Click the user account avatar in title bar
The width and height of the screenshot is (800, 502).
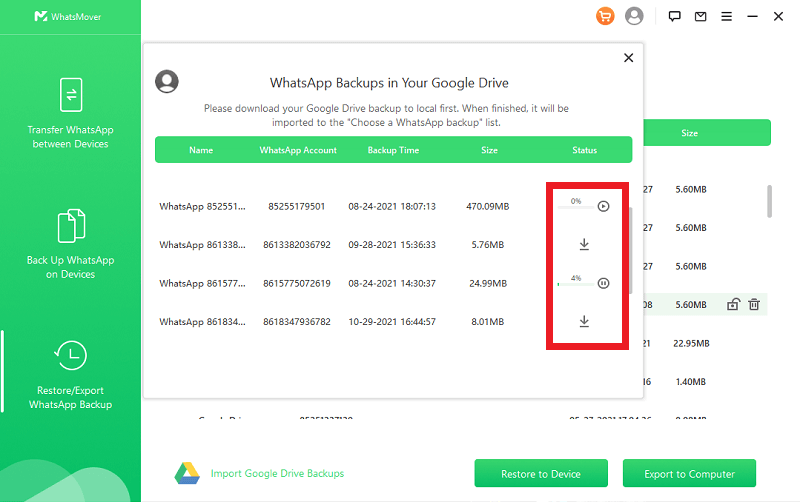pyautogui.click(x=634, y=16)
